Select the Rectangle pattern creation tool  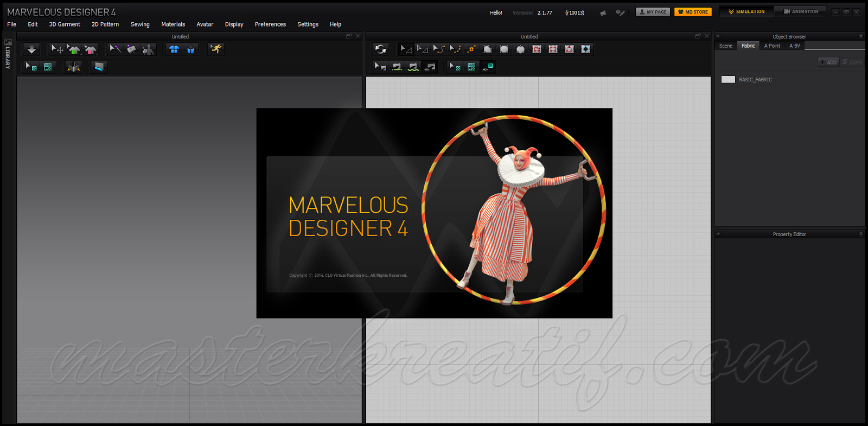(x=504, y=49)
